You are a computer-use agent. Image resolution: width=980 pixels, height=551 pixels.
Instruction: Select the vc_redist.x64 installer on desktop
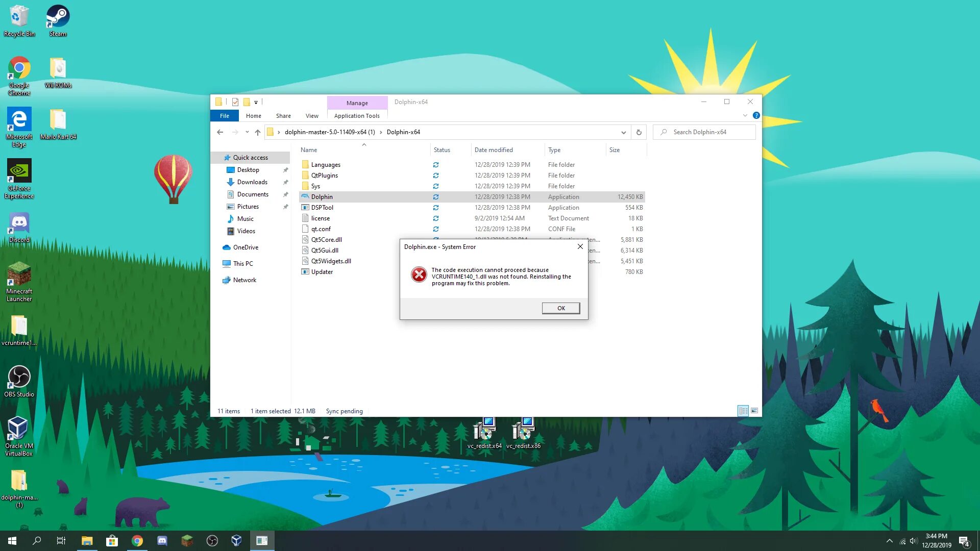click(x=484, y=433)
